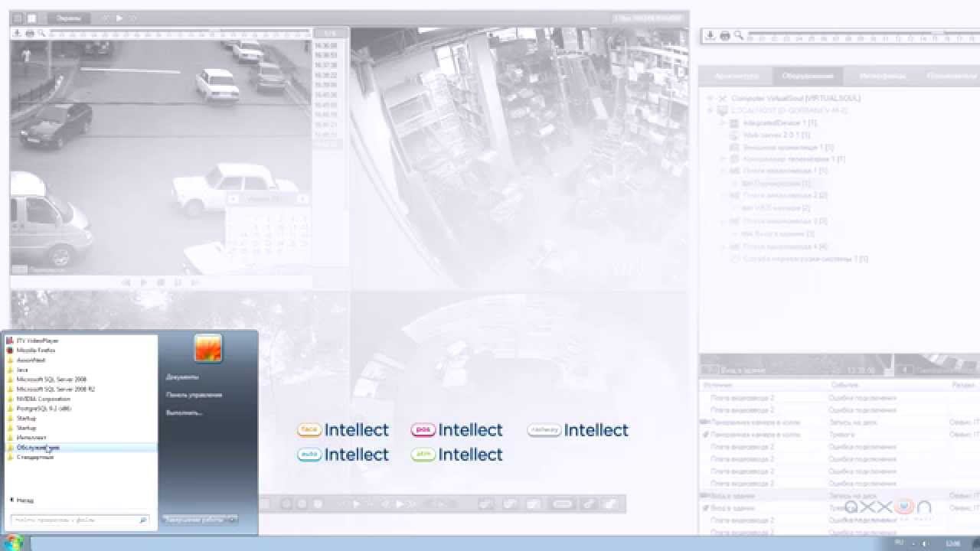
Task: Switch to the Интерфейсы settings tab
Action: pyautogui.click(x=882, y=76)
